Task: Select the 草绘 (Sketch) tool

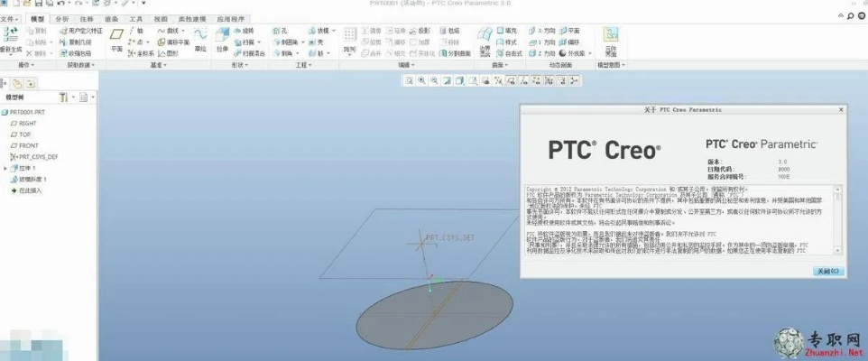Action: tap(200, 41)
